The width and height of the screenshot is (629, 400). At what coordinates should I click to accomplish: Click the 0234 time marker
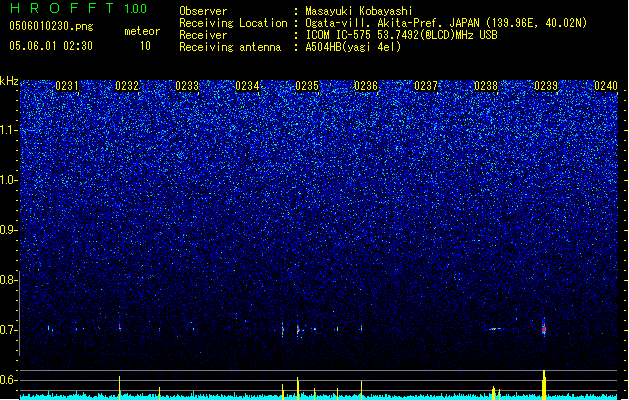click(247, 86)
